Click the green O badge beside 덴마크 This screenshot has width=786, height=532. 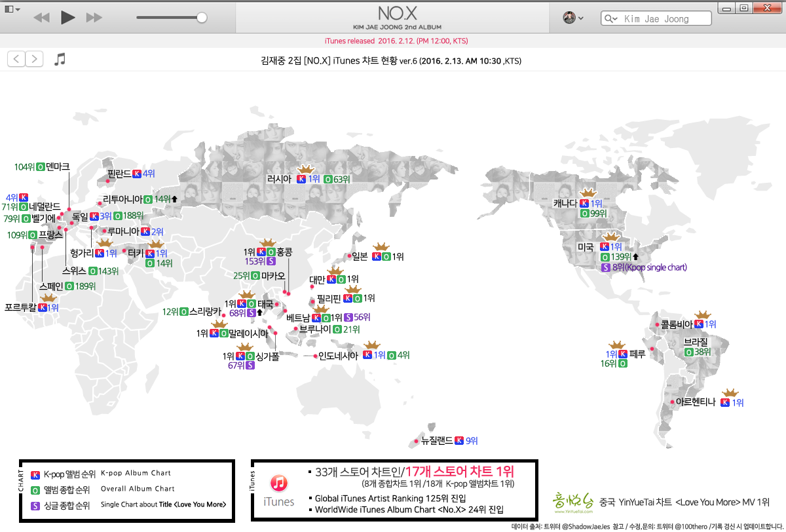tap(40, 167)
